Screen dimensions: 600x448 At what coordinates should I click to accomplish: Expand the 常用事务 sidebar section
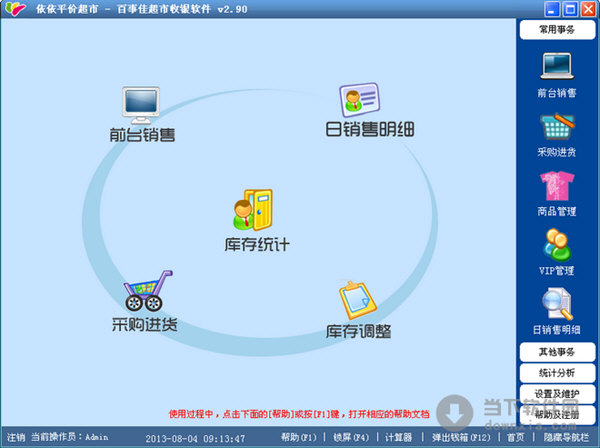coord(557,30)
